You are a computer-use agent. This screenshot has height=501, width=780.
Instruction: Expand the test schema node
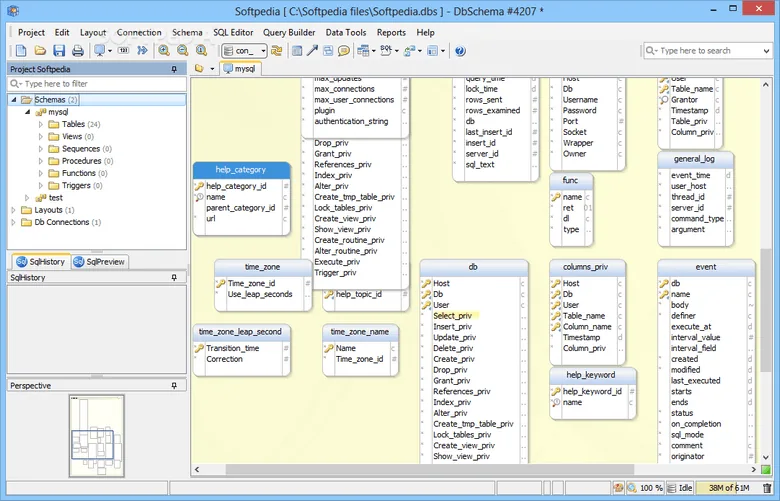pos(27,198)
